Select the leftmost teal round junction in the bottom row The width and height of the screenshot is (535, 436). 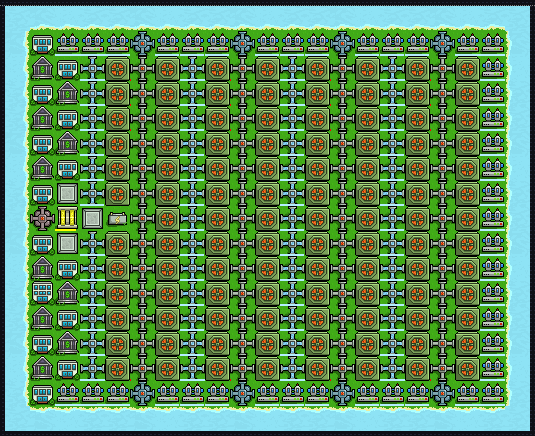point(143,394)
